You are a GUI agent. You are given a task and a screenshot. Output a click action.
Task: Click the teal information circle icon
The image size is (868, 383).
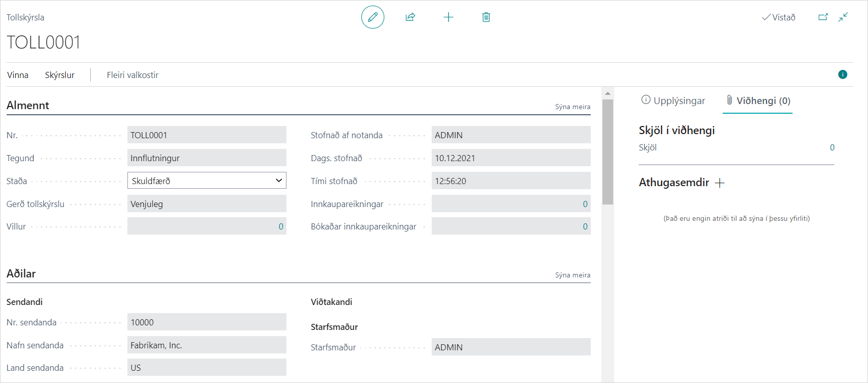843,74
